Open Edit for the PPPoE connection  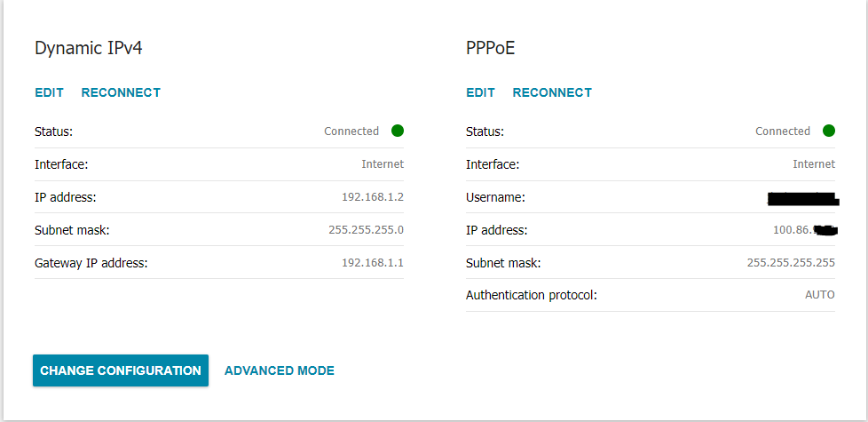coord(480,92)
